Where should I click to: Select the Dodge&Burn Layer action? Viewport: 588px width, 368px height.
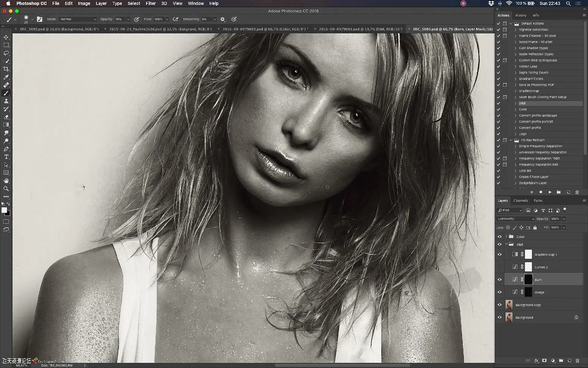coord(533,183)
